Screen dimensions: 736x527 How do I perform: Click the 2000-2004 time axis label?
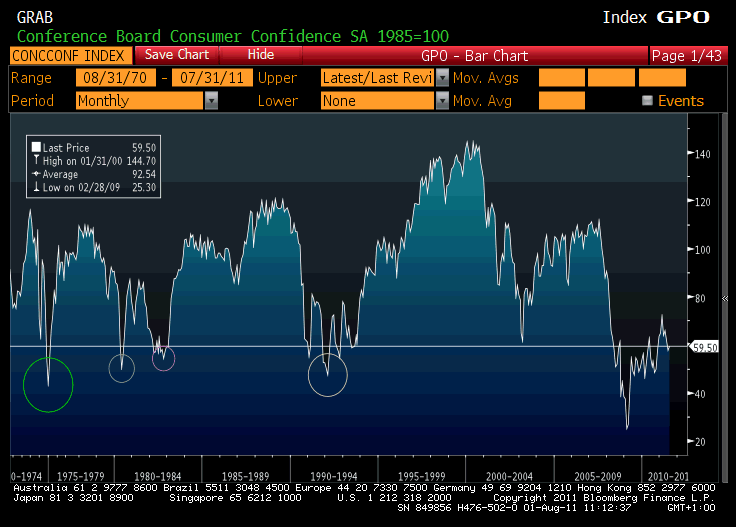[509, 476]
